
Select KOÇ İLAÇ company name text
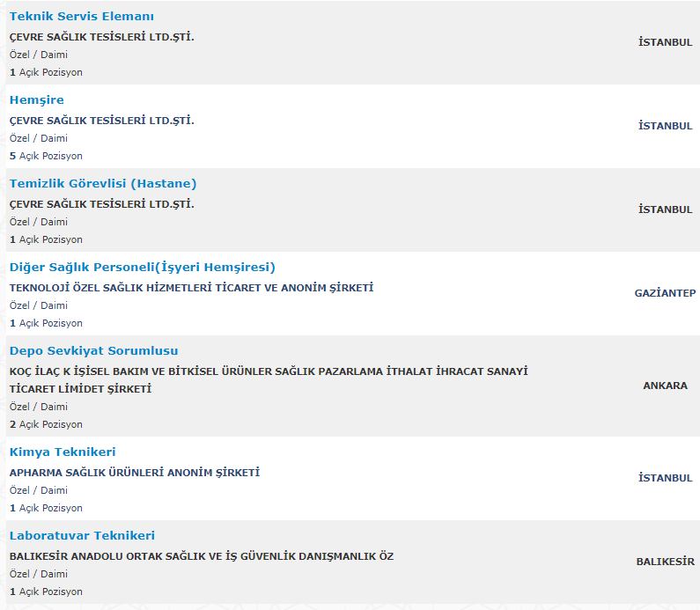269,380
